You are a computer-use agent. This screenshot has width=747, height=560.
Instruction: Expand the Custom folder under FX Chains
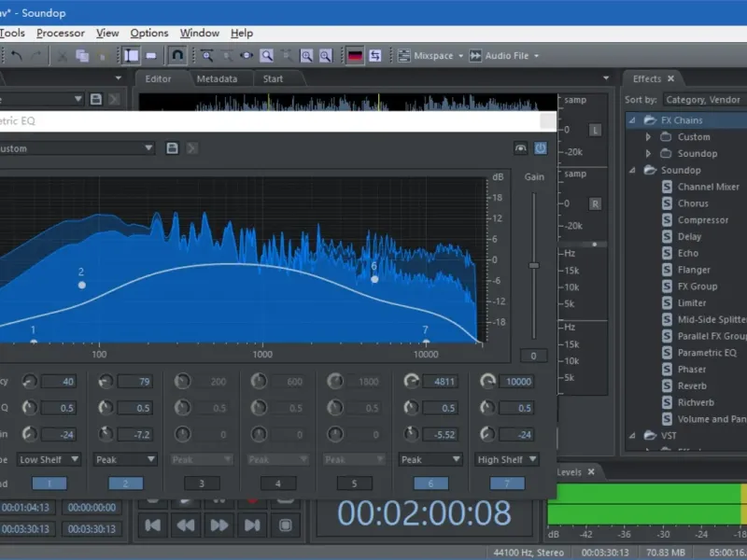pos(649,137)
